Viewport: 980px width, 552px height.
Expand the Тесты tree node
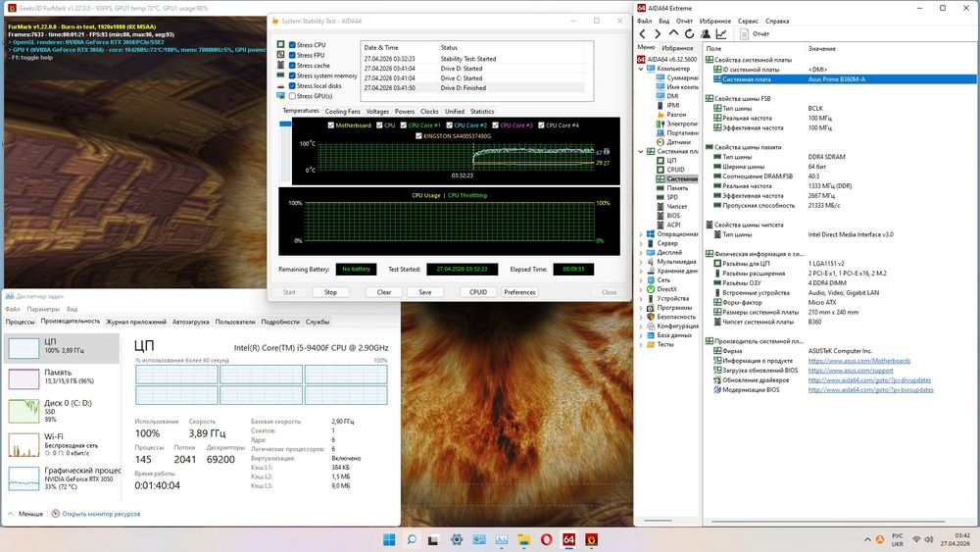[641, 344]
